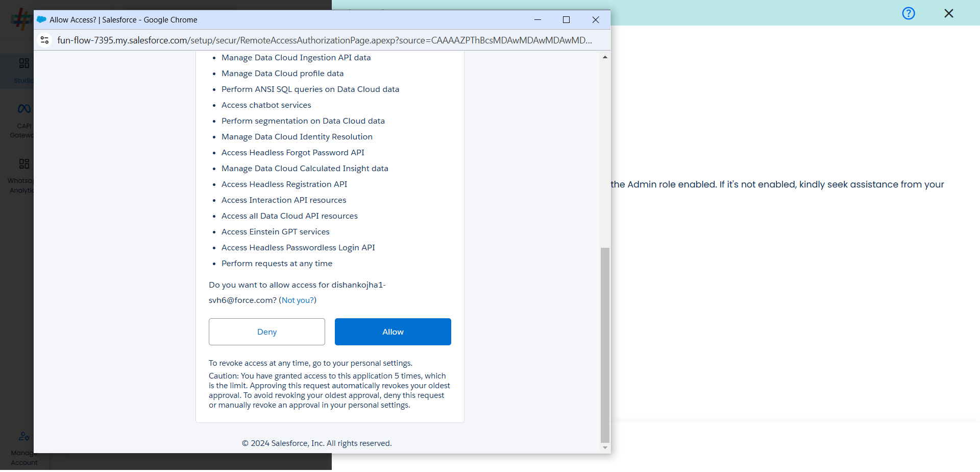Minimize the Allow Access Chrome window
This screenshot has height=472, width=980.
537,19
